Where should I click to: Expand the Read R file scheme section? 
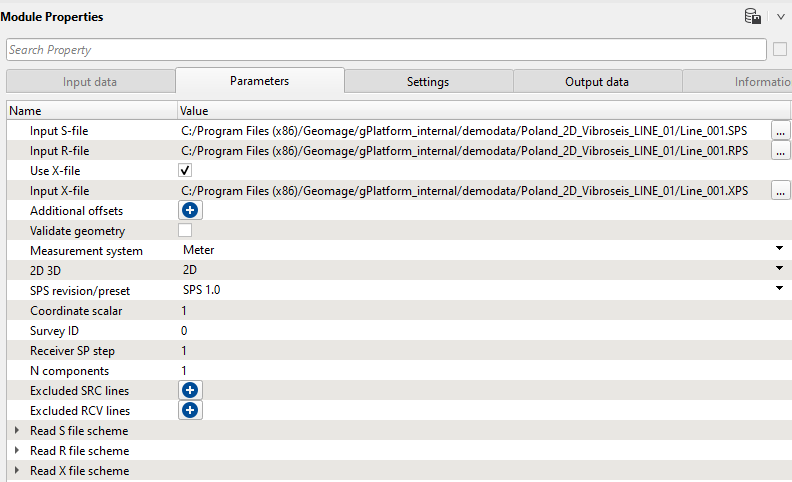pos(16,451)
